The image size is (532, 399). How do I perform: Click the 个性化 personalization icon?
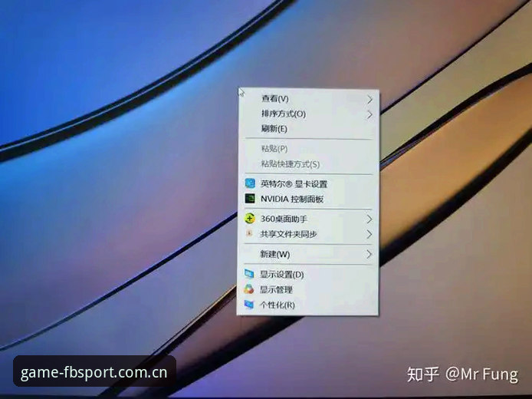[249, 305]
